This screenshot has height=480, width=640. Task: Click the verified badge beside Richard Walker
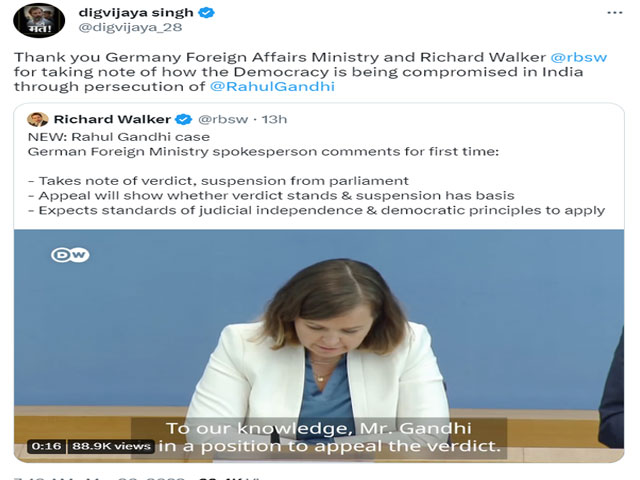[183, 119]
